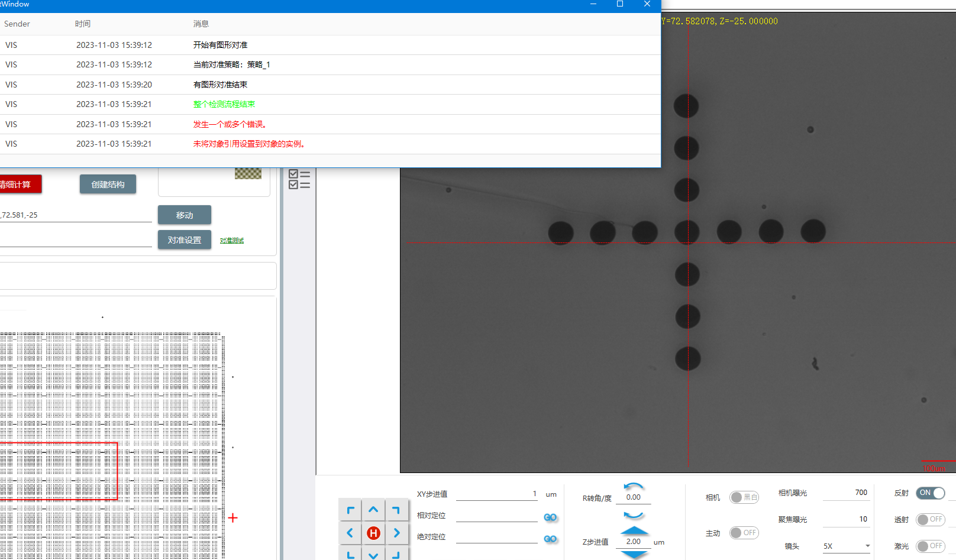Move stage down arrow
Viewport: 956px width, 560px height.
pos(373,553)
